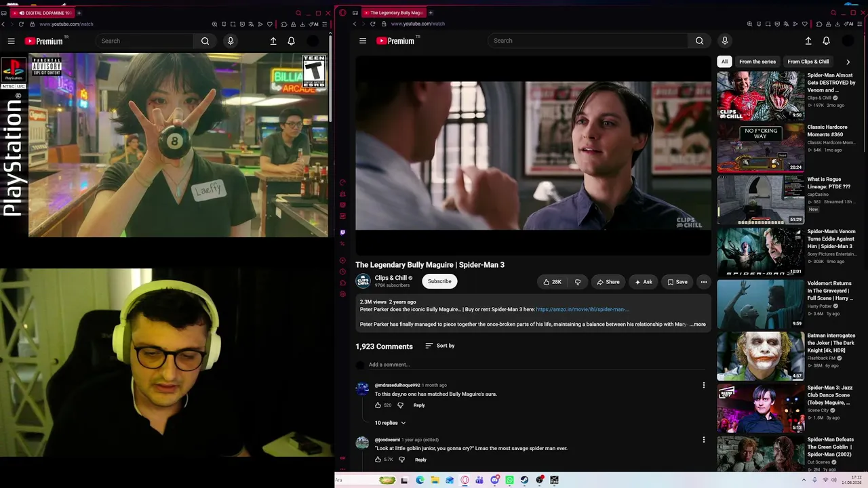Screen dimensions: 868x488
Task: Click the Ask button under the video
Action: coord(643,282)
